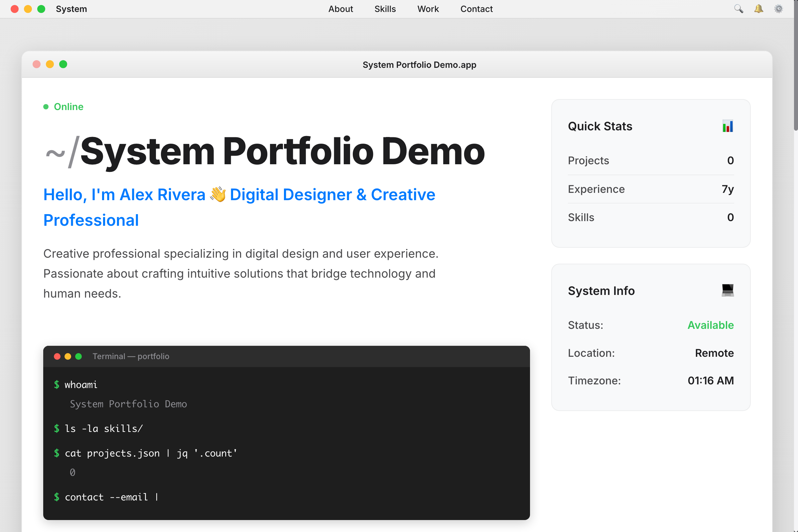Click the 'Terminal — portfolio' title

(131, 356)
